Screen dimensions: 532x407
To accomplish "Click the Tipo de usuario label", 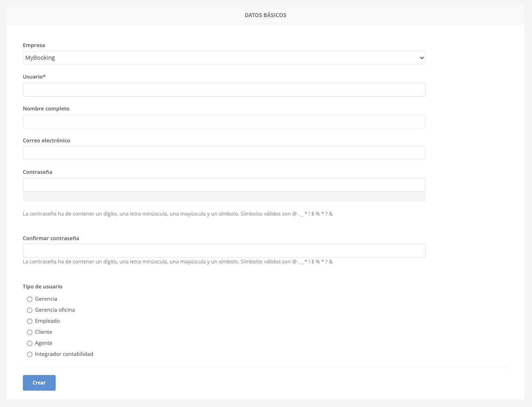I will pyautogui.click(x=43, y=286).
